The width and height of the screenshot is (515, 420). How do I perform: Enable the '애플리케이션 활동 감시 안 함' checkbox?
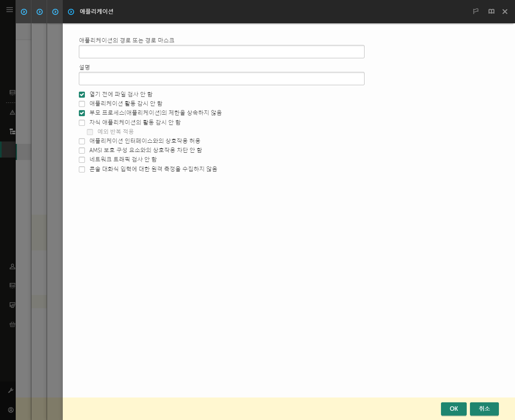click(82, 104)
